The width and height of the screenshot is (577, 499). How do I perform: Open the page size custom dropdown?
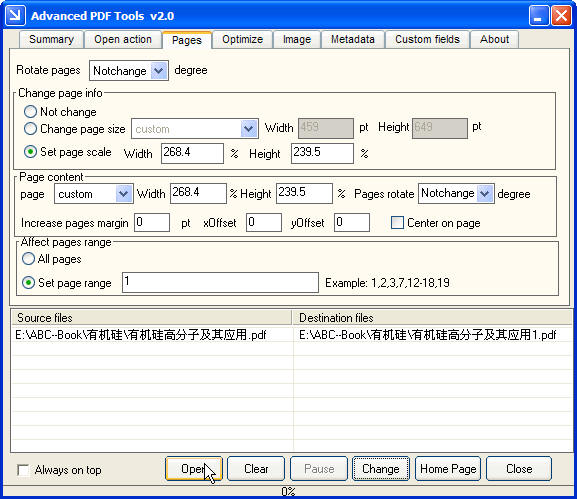(249, 129)
